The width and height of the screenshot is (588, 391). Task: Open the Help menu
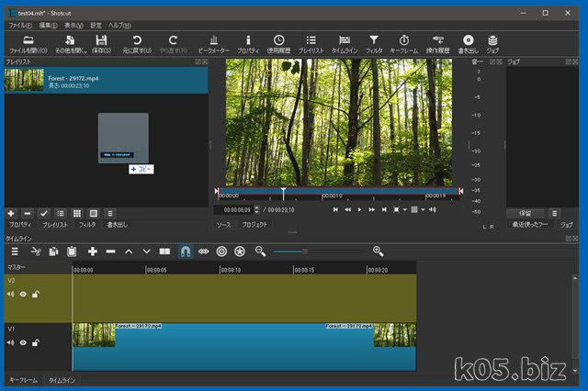click(119, 26)
